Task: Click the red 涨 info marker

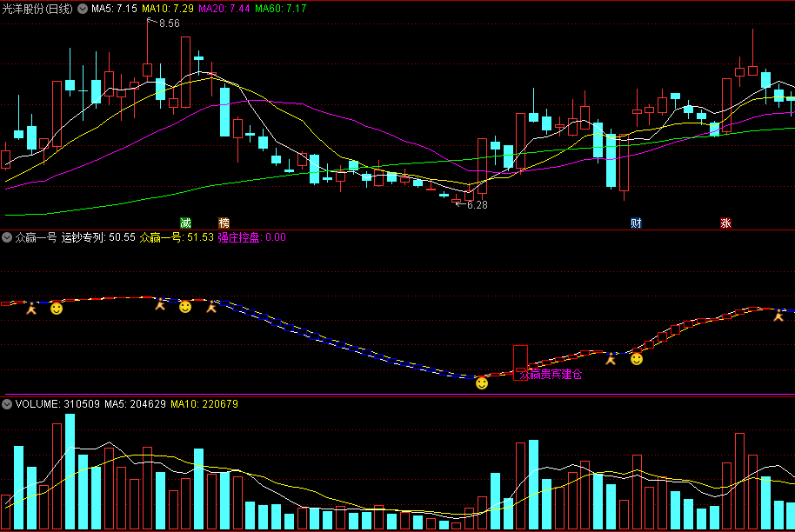Action: [725, 223]
